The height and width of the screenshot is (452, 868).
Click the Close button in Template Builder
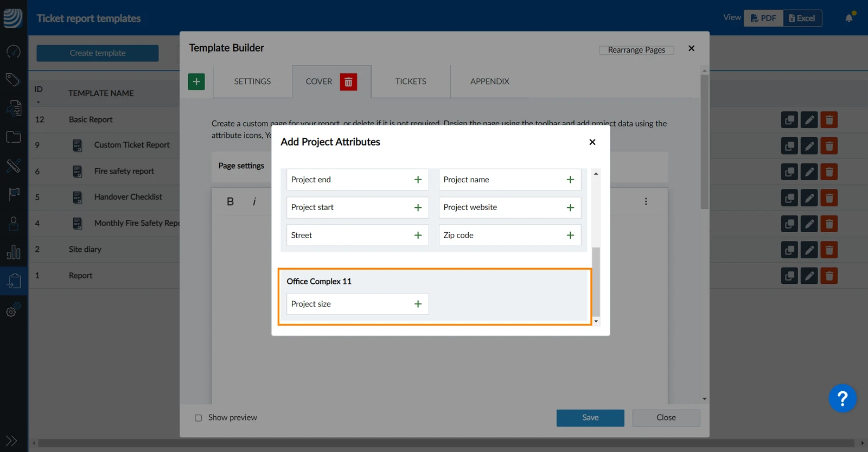[x=666, y=418]
